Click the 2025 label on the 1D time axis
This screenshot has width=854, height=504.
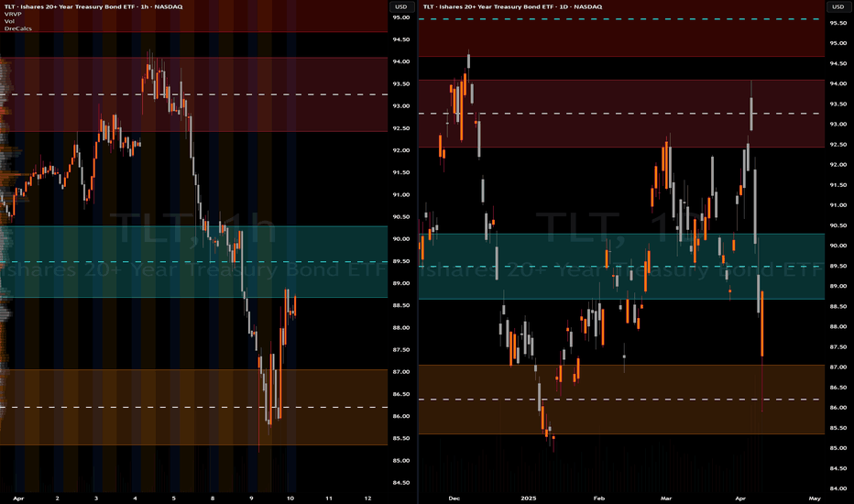529,498
